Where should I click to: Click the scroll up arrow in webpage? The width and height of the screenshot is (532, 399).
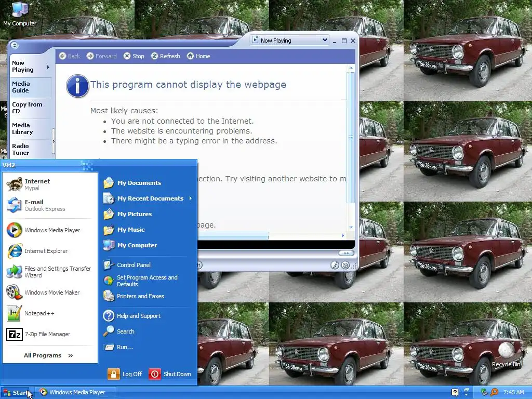pyautogui.click(x=351, y=68)
